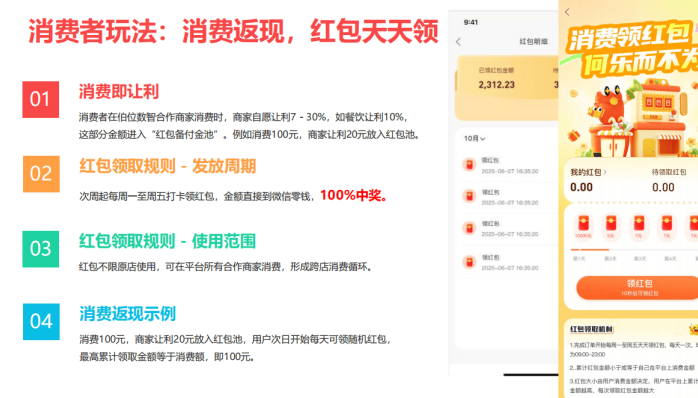Click the 0.00 amount under 待领取红包
The height and width of the screenshot is (398, 698).
[663, 187]
